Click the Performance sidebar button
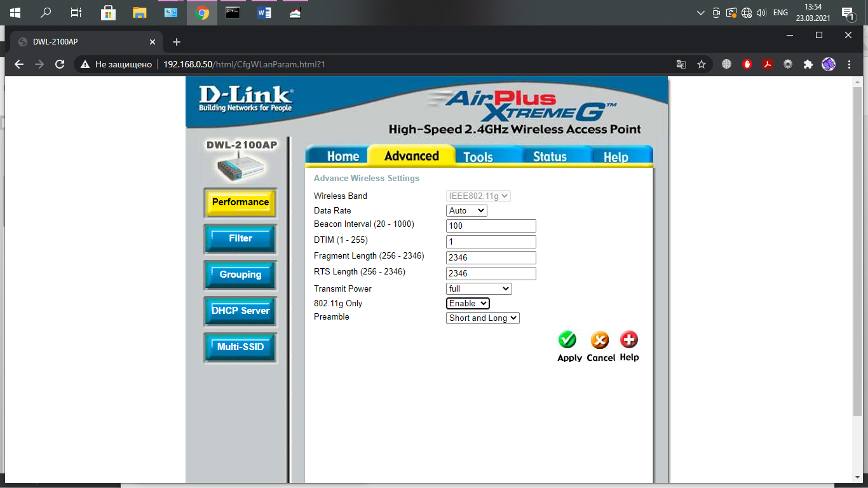Screen dimensions: 868x488 [x=240, y=203]
